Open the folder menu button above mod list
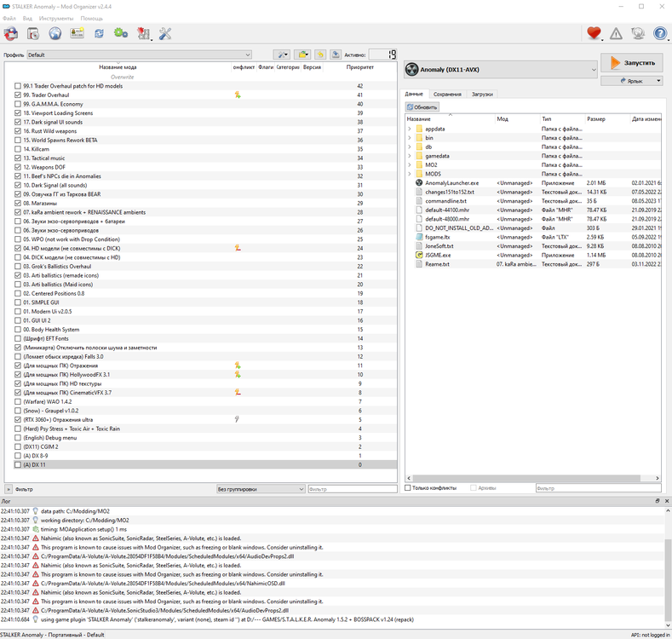Screen dimensions: 672x639 click(303, 55)
